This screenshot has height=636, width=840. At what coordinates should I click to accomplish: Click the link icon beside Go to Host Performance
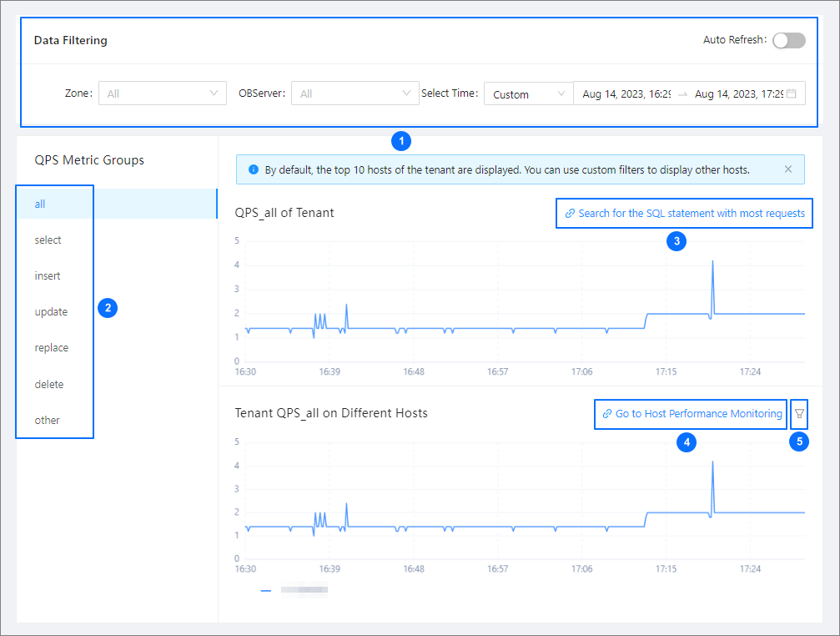point(607,414)
